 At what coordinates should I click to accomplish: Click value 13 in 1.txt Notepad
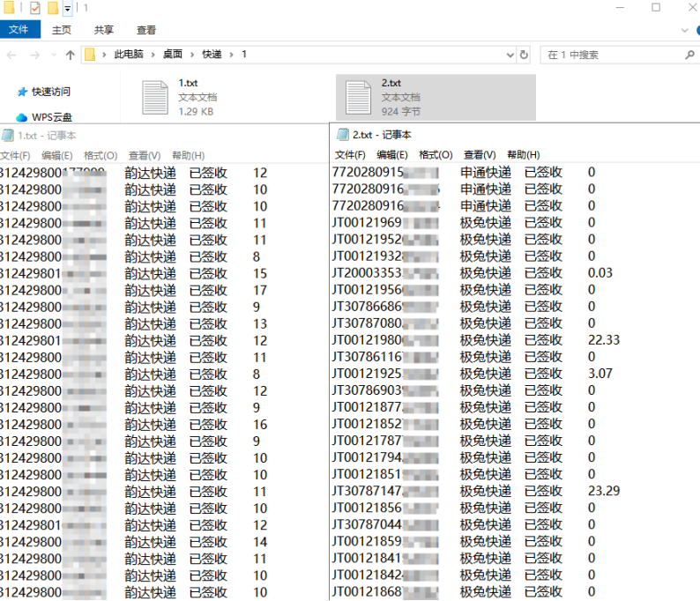tap(260, 324)
